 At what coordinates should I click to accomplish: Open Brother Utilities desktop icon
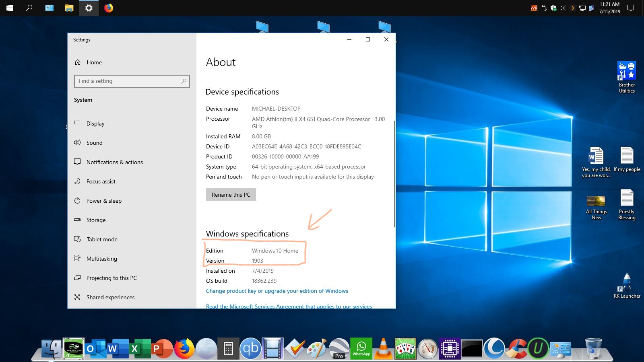coord(627,77)
